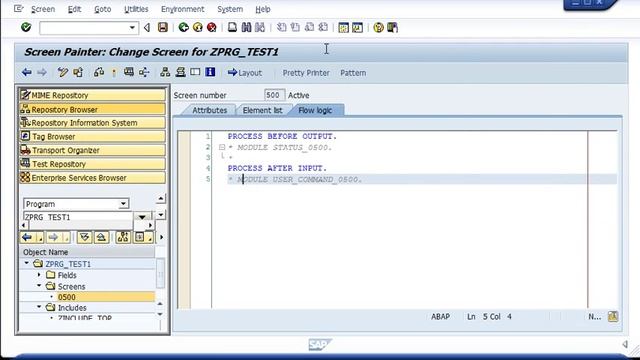Viewport: 640px width, 360px height.
Task: Run syntax Check with the scales icon
Action: tap(99, 73)
